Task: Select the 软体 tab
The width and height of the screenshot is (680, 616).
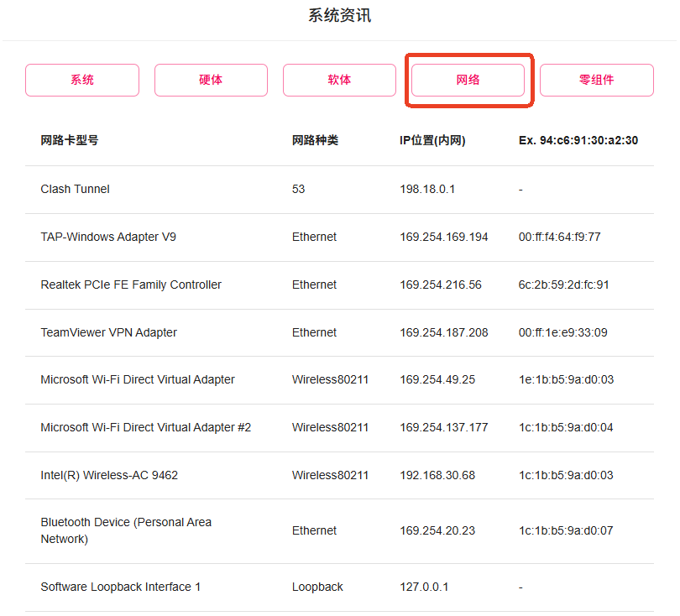Action: 339,81
